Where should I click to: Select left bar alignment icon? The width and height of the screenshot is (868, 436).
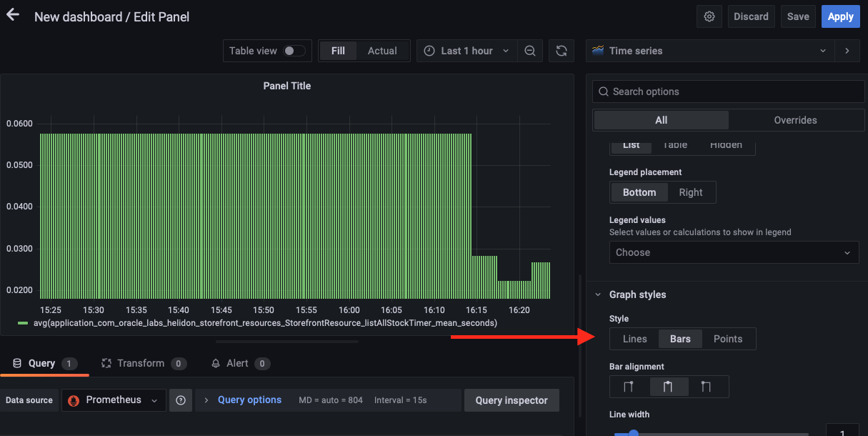coord(629,387)
